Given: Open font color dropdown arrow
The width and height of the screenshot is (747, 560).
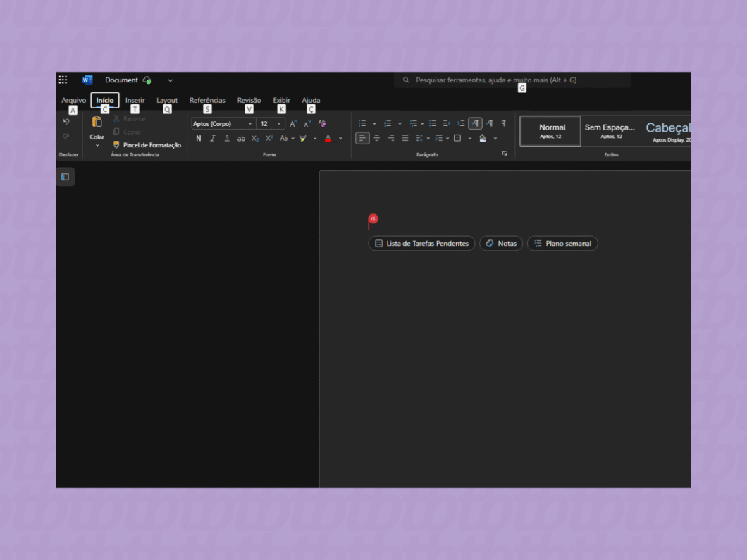Looking at the screenshot, I should pyautogui.click(x=340, y=139).
